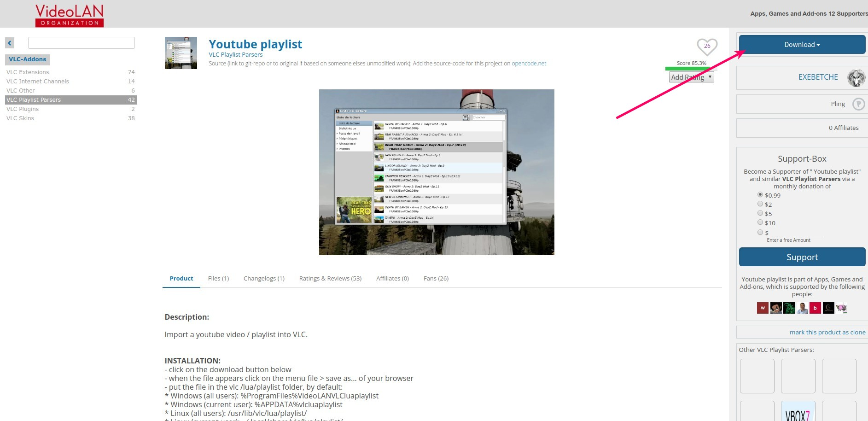Click the red 'w' supporter avatar
Viewport: 868px width, 421px height.
763,308
